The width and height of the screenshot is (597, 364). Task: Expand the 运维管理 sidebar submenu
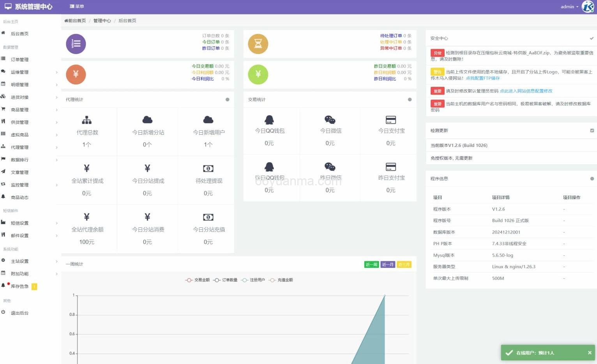[x=29, y=72]
